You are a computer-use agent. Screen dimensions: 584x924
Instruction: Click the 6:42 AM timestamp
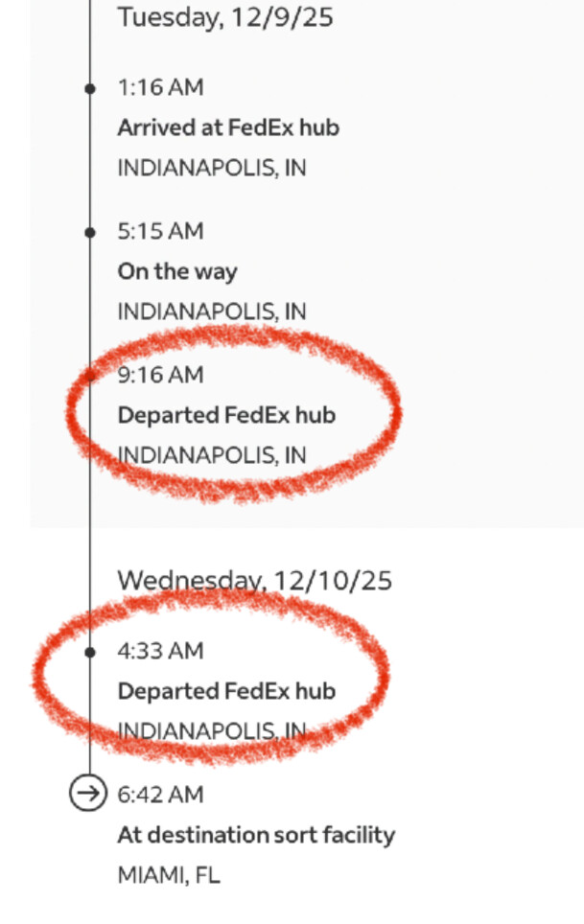coord(160,794)
